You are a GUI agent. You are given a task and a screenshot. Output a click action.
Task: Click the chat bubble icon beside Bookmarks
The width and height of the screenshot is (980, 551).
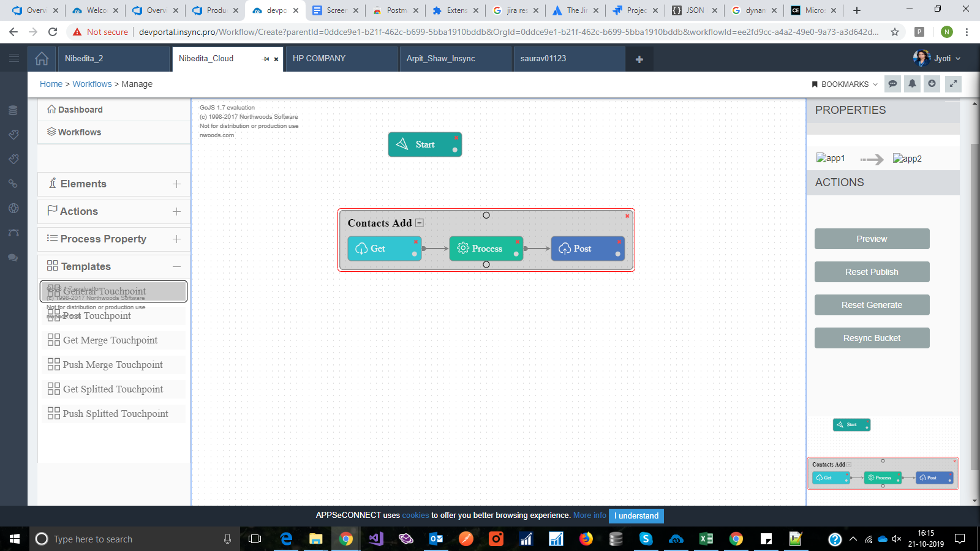(893, 84)
